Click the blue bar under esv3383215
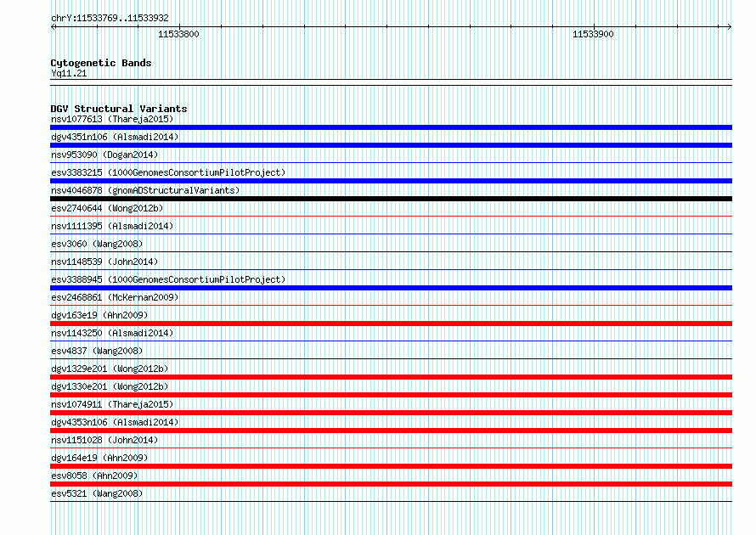The image size is (756, 535). pos(391,181)
